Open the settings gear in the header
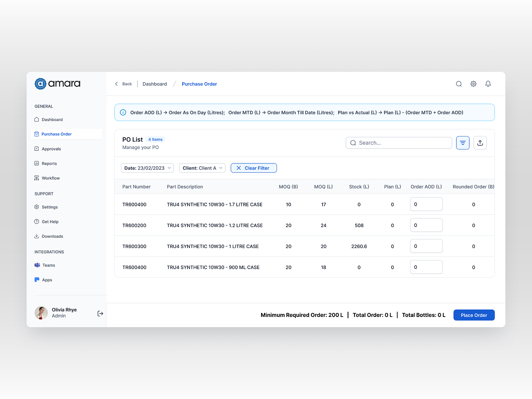The image size is (532, 399). tap(473, 84)
